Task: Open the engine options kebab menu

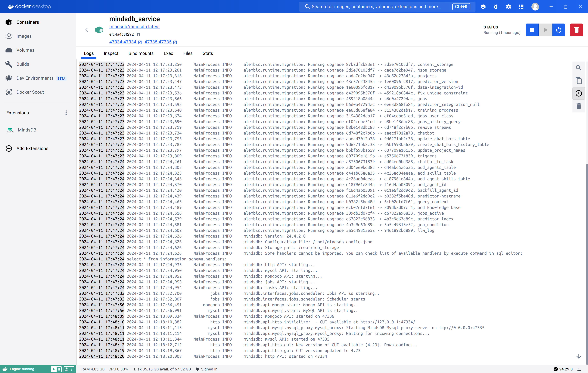Action: 72,369
